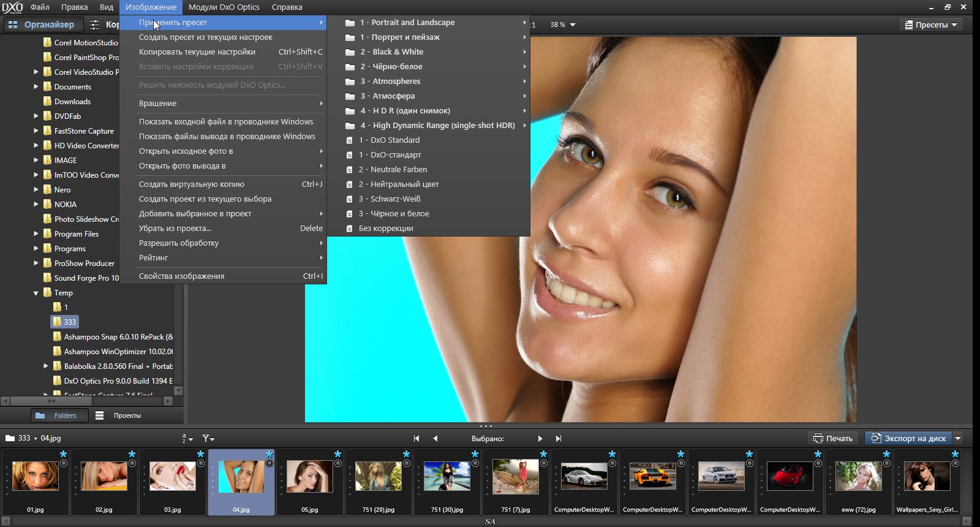Go to next image using right arrow

(x=540, y=439)
